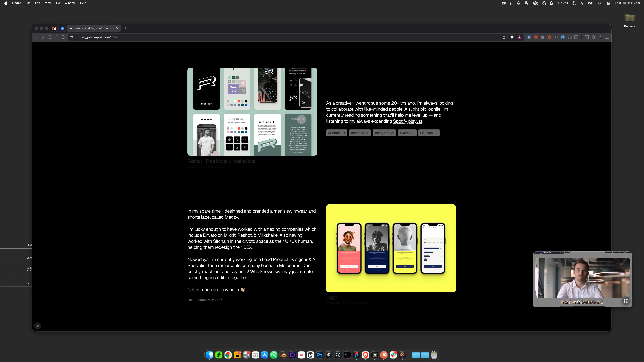This screenshot has height=362, width=644.
Task: Open the Reshot branding project thumbnail
Action: click(252, 112)
